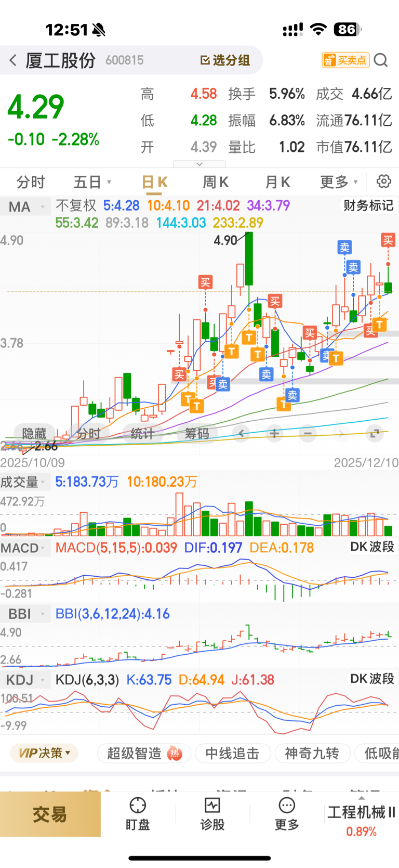Tap DIF:0.197 value
The height and width of the screenshot is (868, 399).
[x=214, y=548]
